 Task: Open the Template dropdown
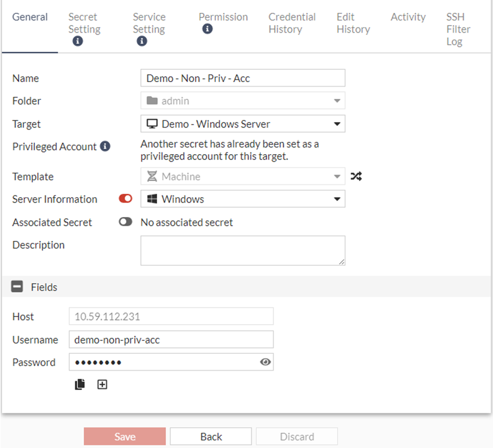tap(336, 176)
